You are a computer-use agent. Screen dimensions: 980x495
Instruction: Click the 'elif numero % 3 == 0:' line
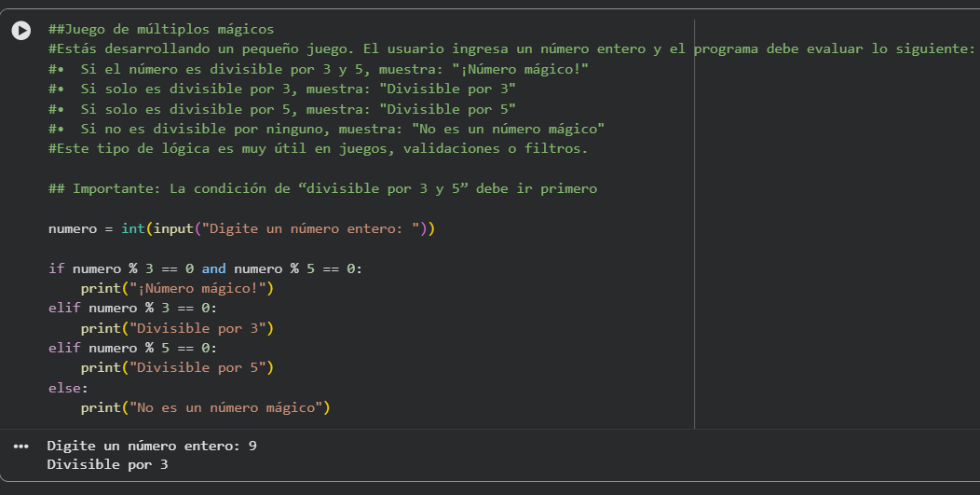pos(133,308)
